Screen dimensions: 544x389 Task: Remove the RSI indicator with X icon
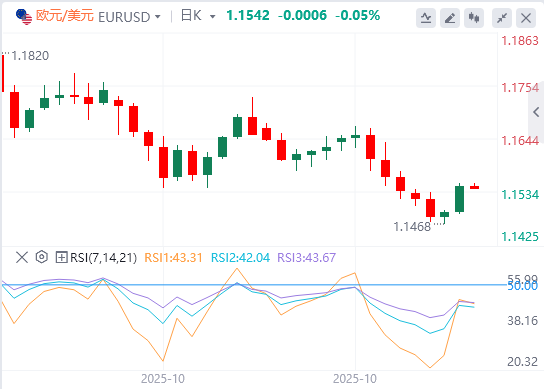22,257
